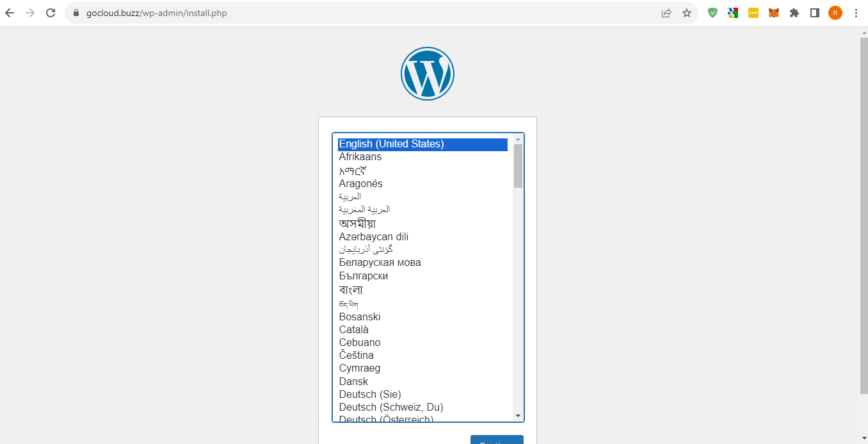Click the language list scrollbar thumb

[x=518, y=166]
